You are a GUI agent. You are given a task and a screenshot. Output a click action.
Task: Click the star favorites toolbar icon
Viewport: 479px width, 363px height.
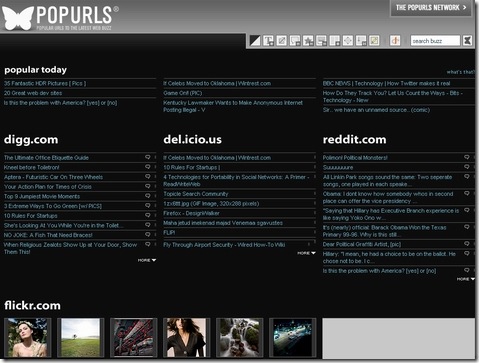tap(308, 41)
